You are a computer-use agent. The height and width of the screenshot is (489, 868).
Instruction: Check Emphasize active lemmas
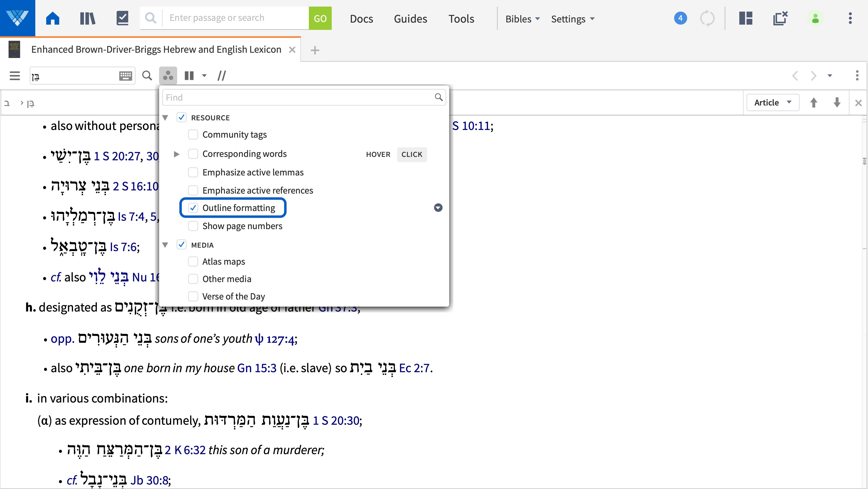click(x=193, y=172)
